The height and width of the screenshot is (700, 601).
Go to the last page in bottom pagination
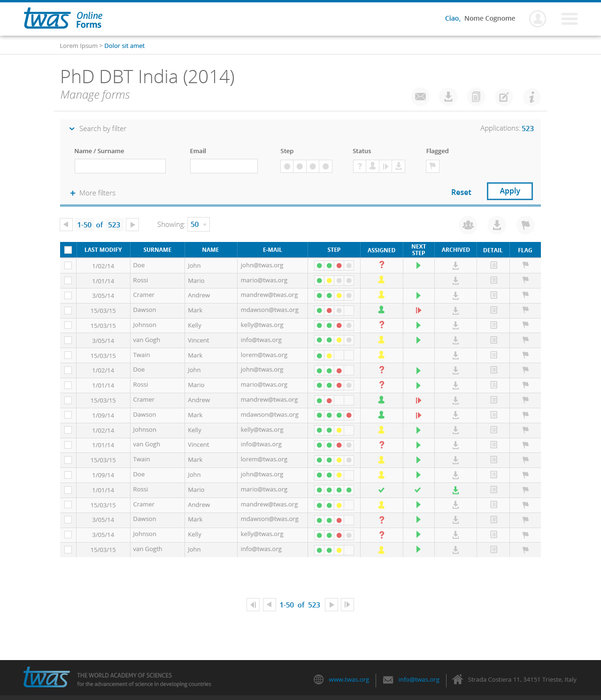pos(347,604)
